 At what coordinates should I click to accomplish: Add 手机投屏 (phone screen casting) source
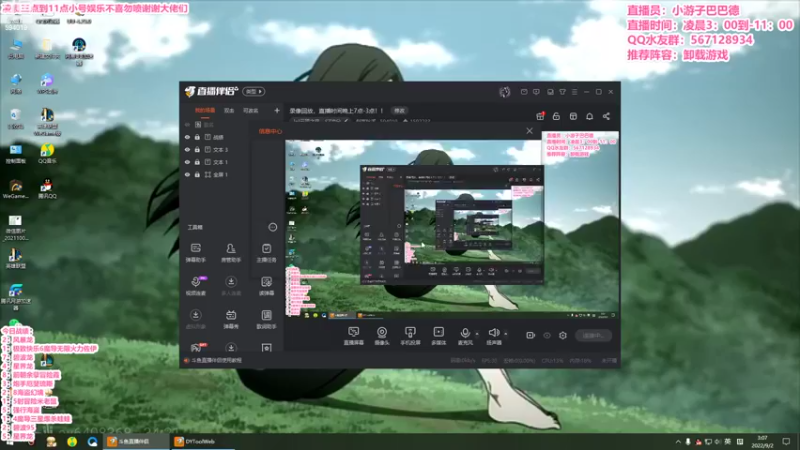coord(410,336)
